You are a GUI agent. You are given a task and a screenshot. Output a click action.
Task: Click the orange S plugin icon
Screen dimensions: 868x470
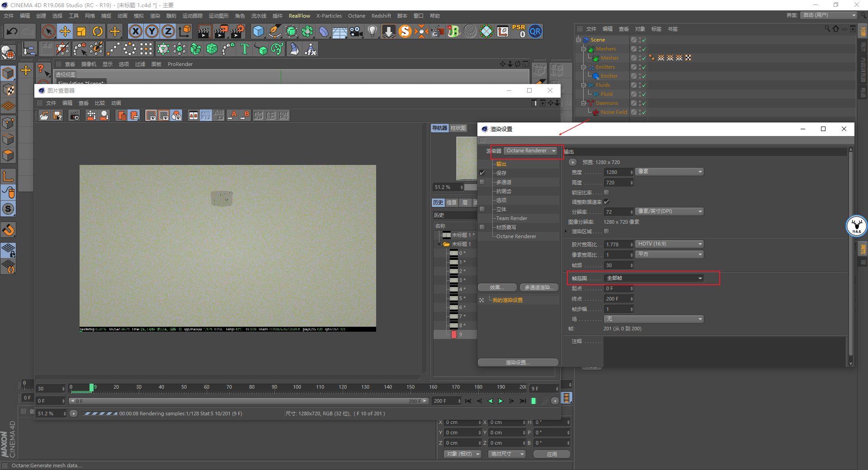pos(405,31)
